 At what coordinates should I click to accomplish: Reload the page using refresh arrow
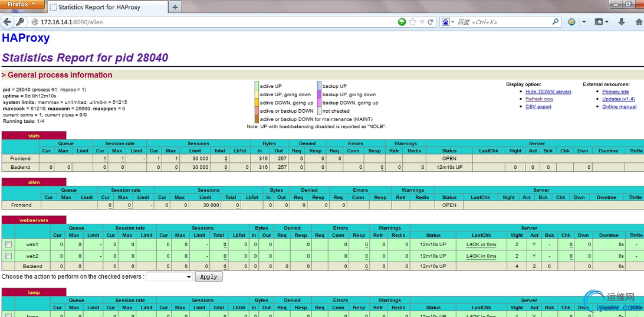point(431,22)
